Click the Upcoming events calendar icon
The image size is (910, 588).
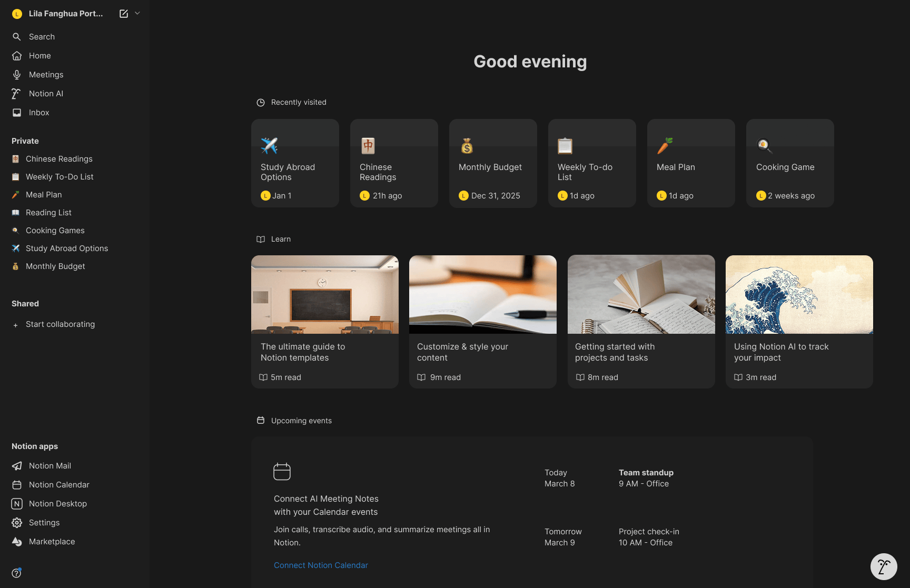[261, 420]
